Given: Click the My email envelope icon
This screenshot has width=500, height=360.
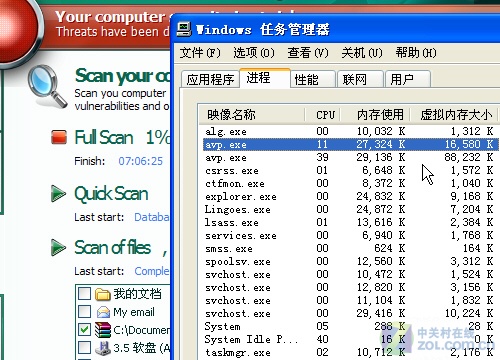Looking at the screenshot, I should coord(103,312).
